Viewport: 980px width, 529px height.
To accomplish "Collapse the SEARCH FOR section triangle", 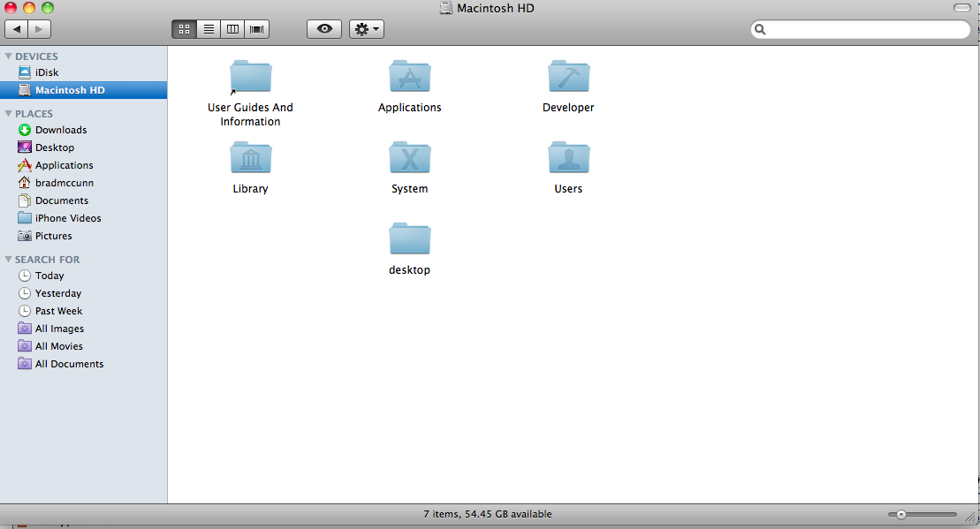I will (8, 259).
